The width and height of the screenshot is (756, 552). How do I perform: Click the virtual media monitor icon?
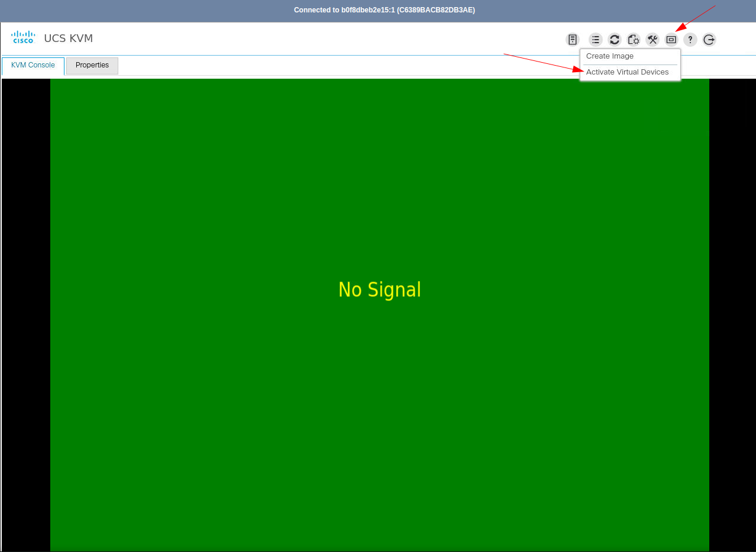pos(671,40)
